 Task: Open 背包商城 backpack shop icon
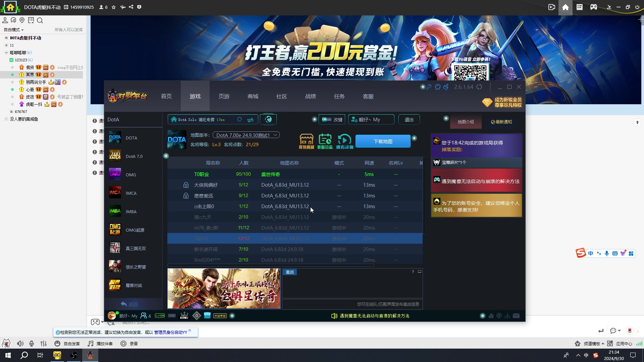(306, 141)
